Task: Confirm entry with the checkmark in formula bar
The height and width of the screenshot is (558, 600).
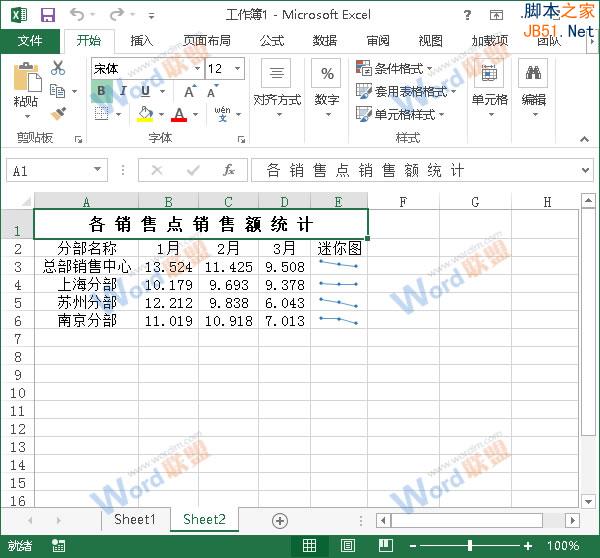Action: point(193,170)
